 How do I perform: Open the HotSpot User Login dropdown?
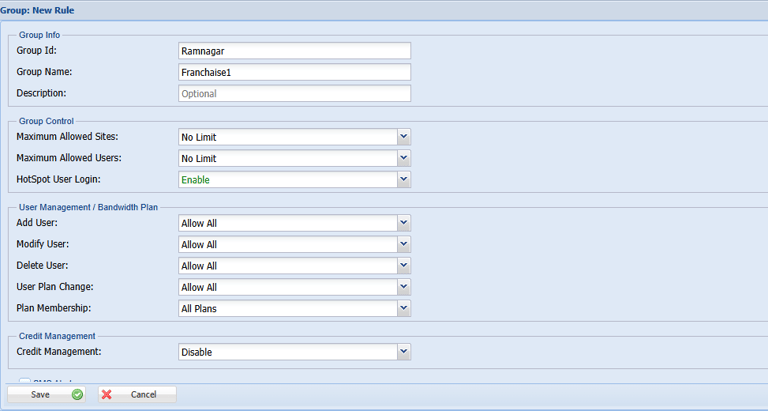pos(403,180)
